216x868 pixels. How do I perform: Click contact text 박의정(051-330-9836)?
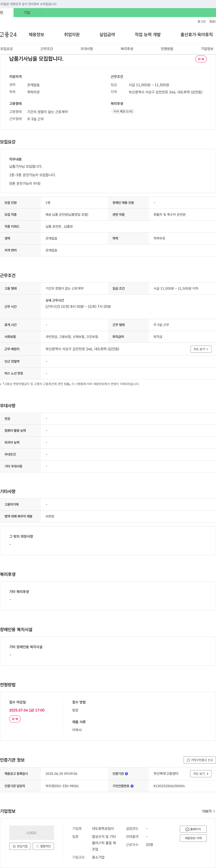click(62, 786)
